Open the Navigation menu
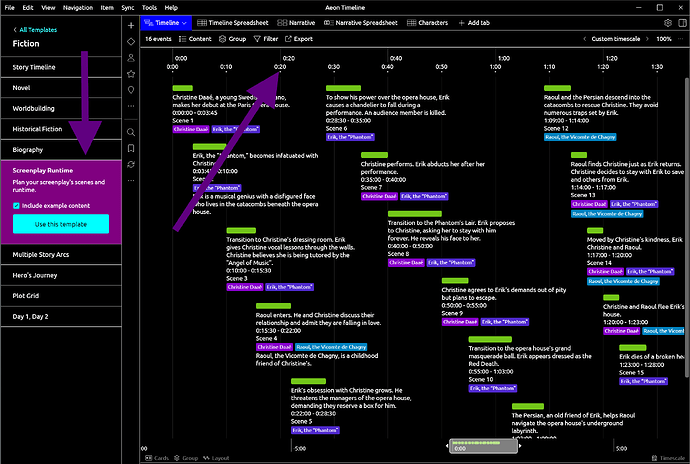Viewport: 690px width, 464px height. click(76, 6)
